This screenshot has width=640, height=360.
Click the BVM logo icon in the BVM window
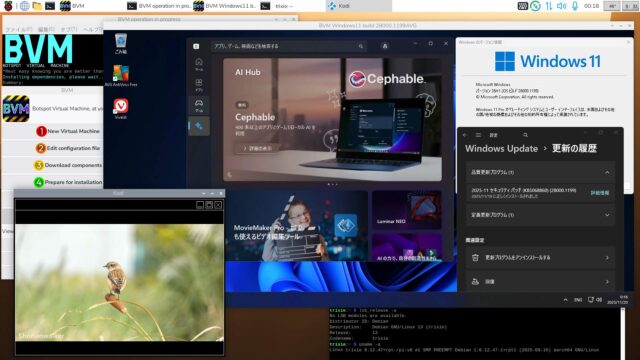coord(16,109)
